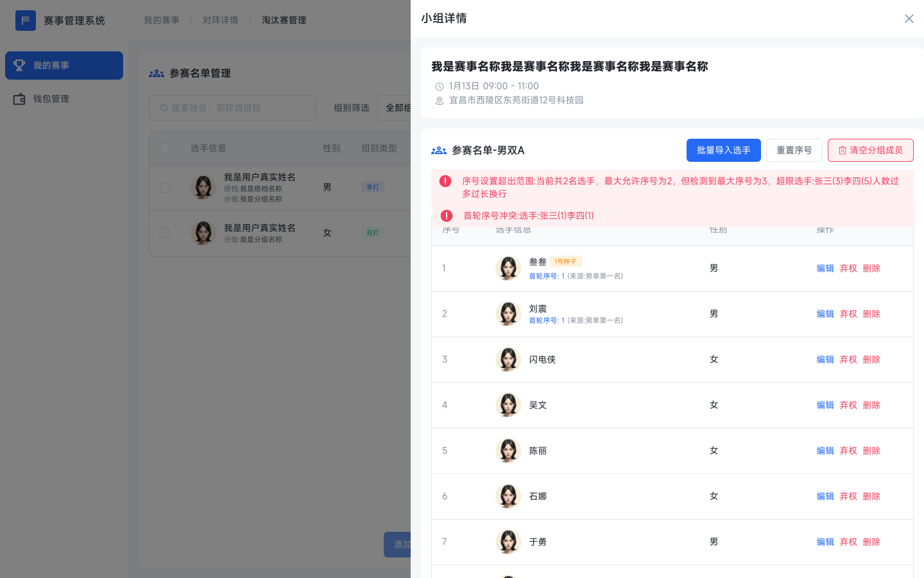This screenshot has width=924, height=578.
Task: Go to 对阵详情 breadcrumb
Action: 221,21
